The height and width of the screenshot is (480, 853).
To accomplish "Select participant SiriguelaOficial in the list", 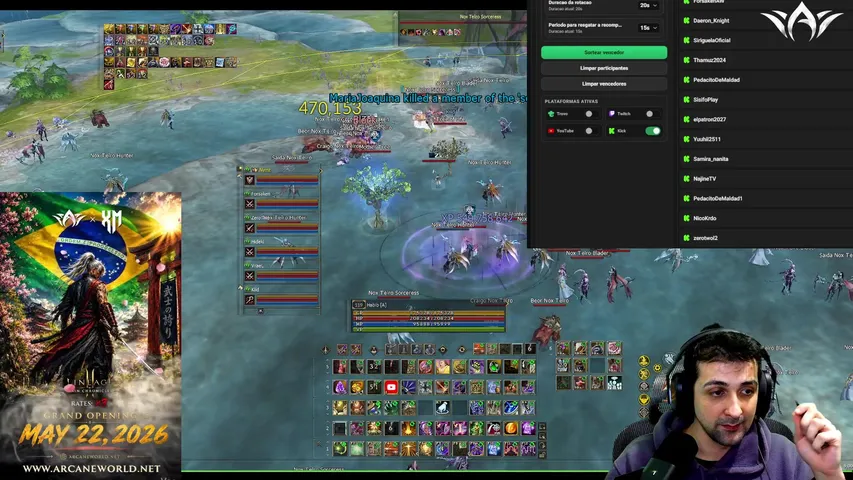I will [x=712, y=40].
